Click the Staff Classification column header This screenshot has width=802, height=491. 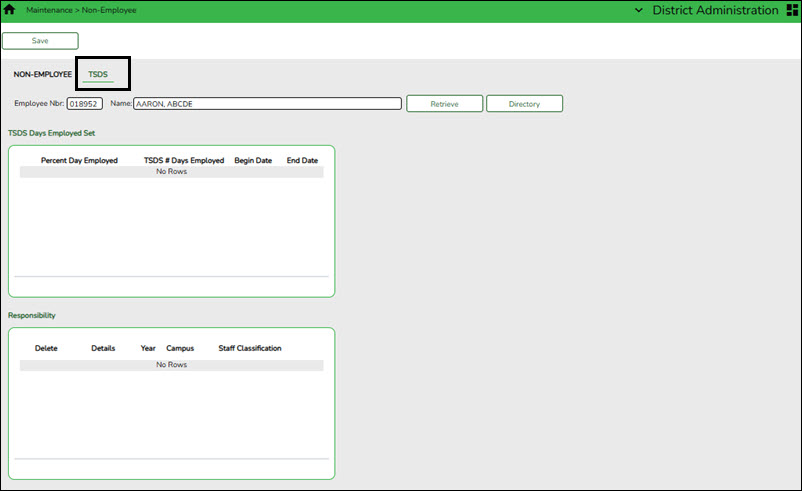[x=250, y=349]
